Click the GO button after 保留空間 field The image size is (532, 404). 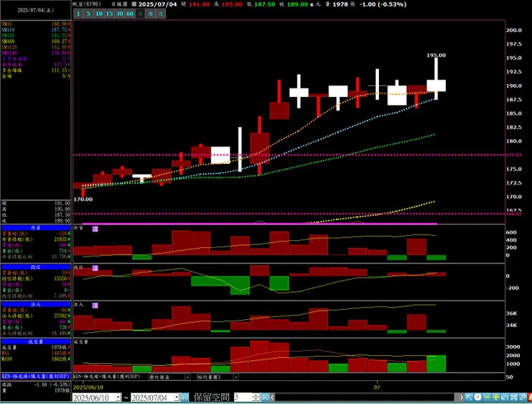(x=265, y=398)
